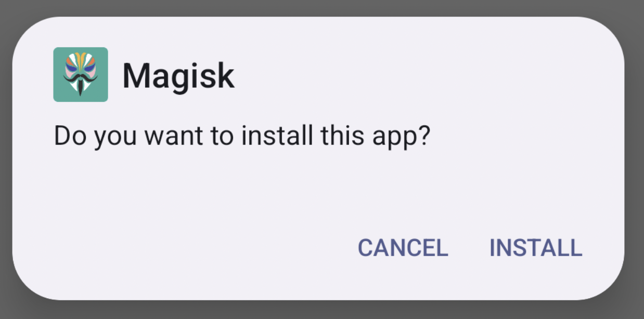
Task: Click the blue INSTALL text label
Action: (x=536, y=248)
